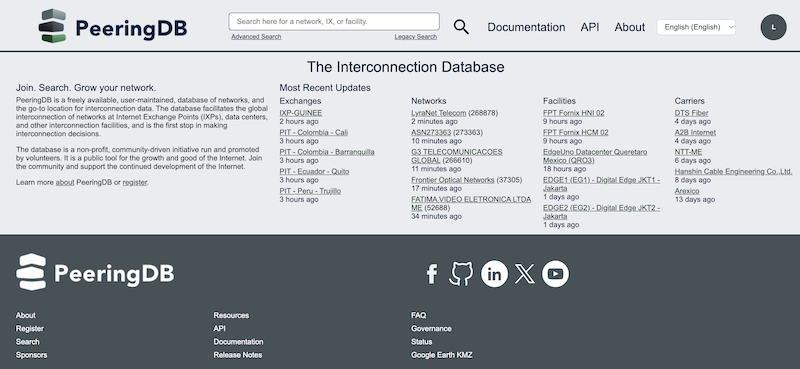Click footer Documentation link
This screenshot has height=369, width=800.
[238, 342]
